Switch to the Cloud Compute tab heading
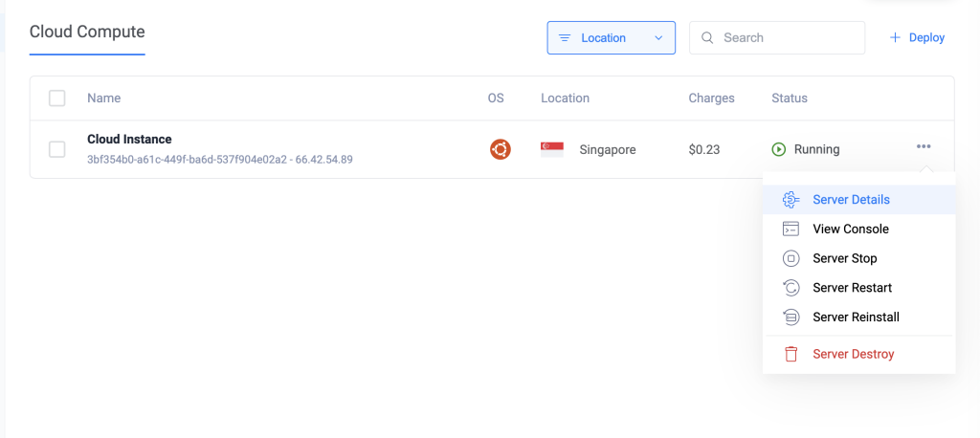Image resolution: width=980 pixels, height=438 pixels. [87, 33]
